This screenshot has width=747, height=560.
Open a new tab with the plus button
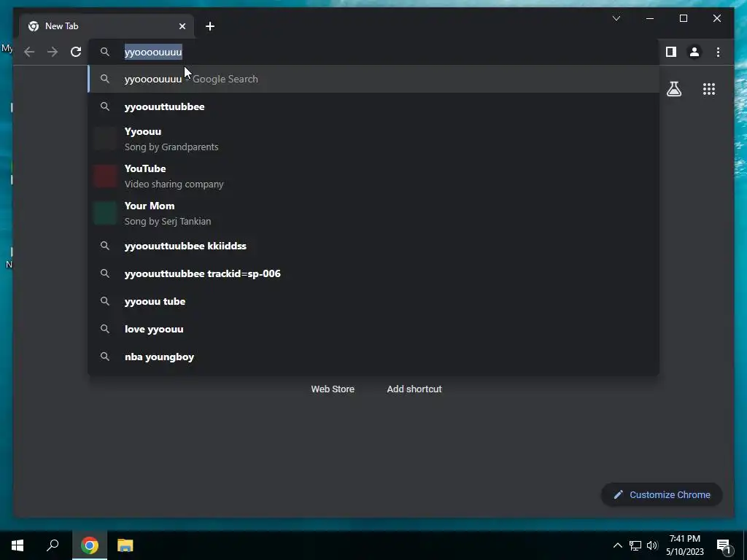(x=209, y=26)
